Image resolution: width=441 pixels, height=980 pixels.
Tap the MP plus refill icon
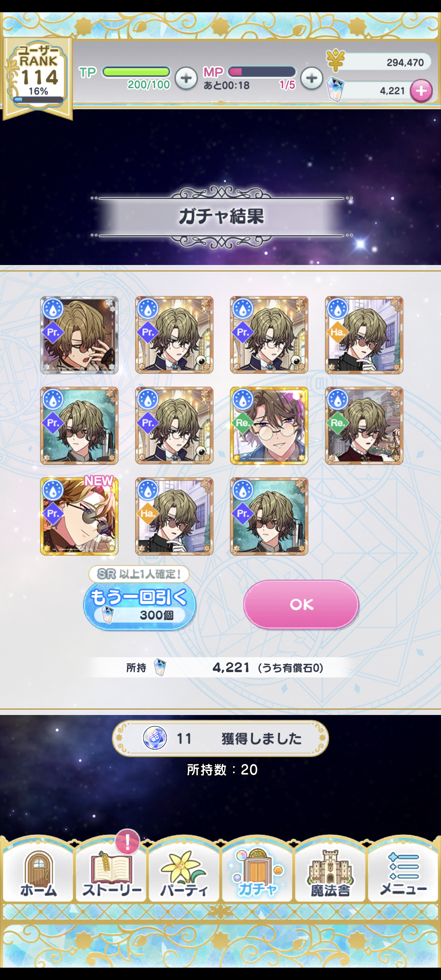pos(312,78)
